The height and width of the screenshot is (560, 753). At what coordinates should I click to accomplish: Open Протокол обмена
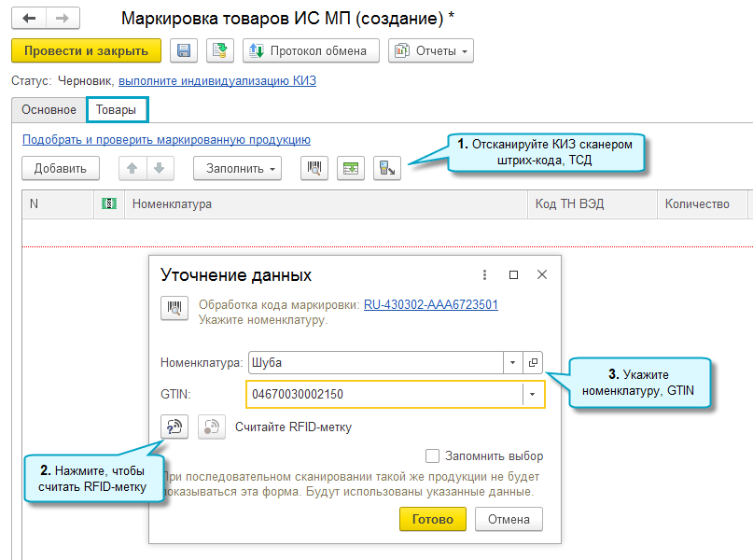coord(311,50)
